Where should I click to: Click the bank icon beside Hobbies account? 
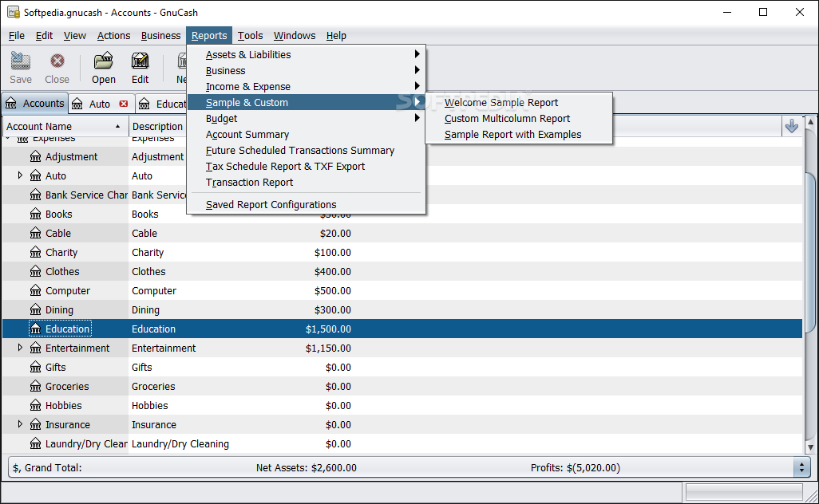[35, 405]
